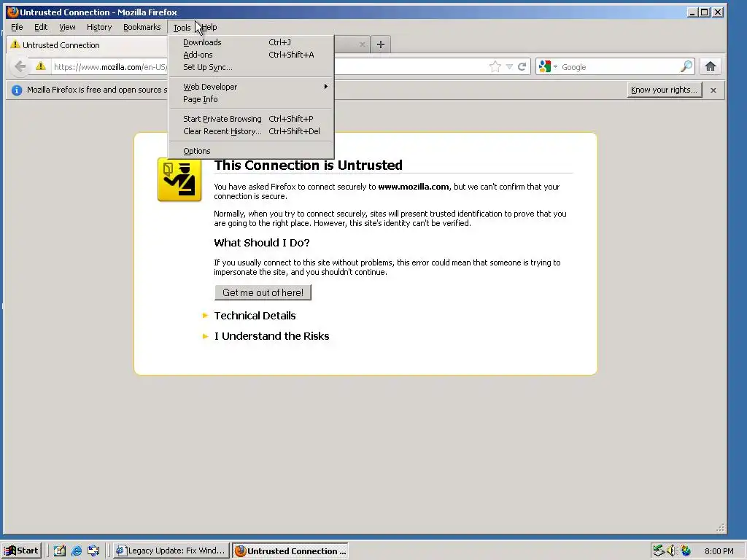Open the volume speaker tray icon
The width and height of the screenshot is (747, 560).
(672, 551)
